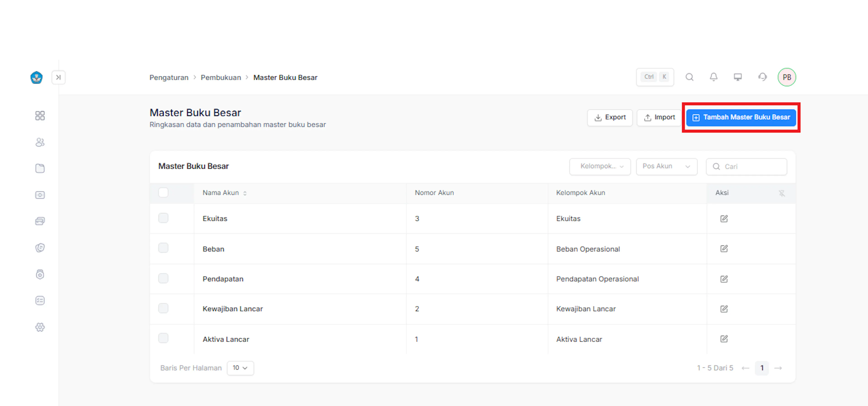Go to next page arrow
868x406 pixels.
[778, 368]
